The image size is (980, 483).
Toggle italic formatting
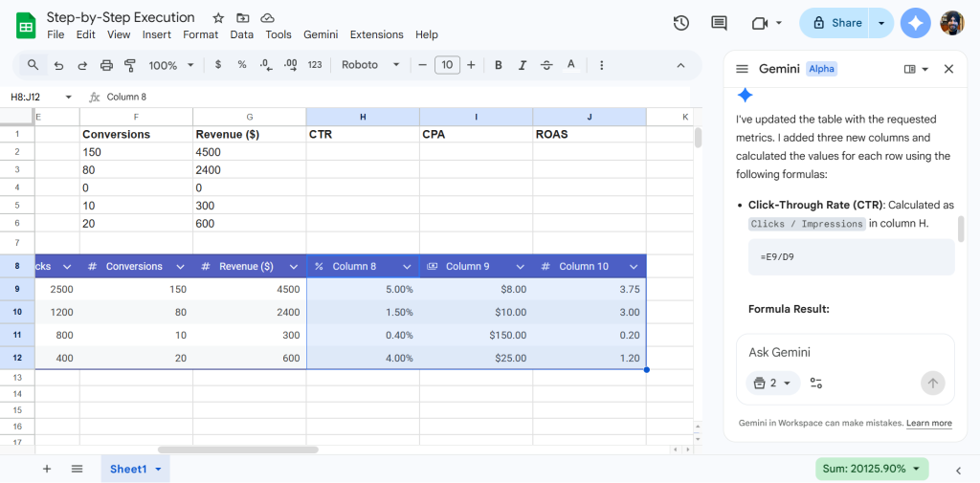click(x=522, y=65)
